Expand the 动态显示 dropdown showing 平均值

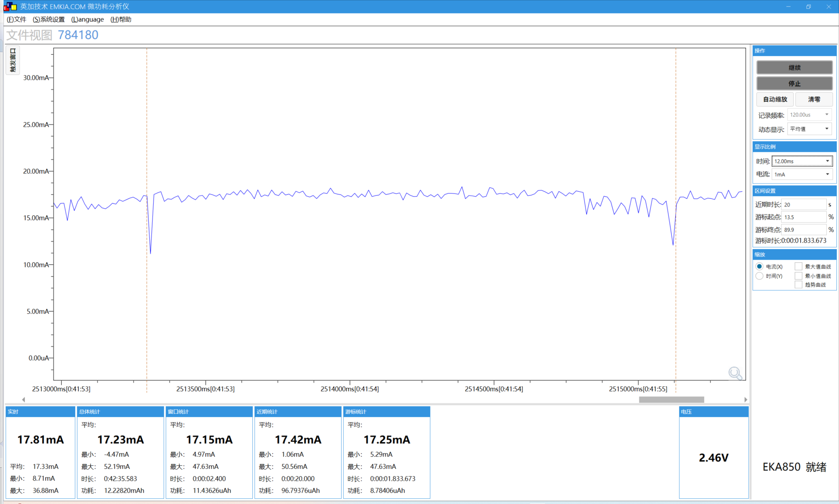tap(809, 129)
